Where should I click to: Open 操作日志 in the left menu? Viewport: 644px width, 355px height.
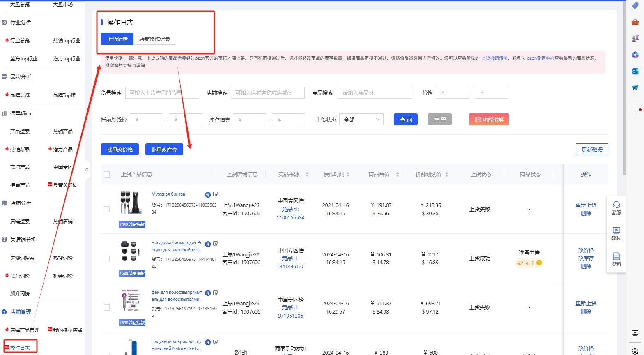(x=20, y=348)
